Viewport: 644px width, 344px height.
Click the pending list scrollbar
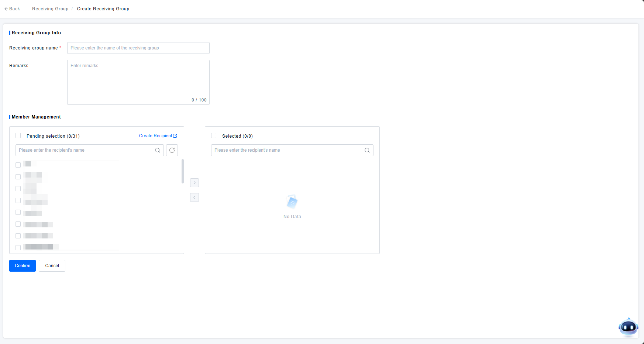tap(183, 171)
